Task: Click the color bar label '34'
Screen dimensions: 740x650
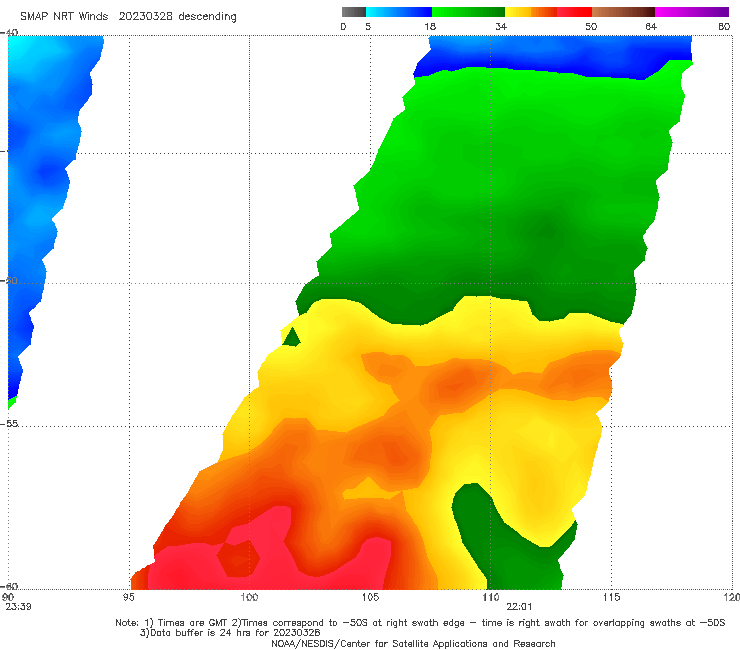Action: click(501, 27)
